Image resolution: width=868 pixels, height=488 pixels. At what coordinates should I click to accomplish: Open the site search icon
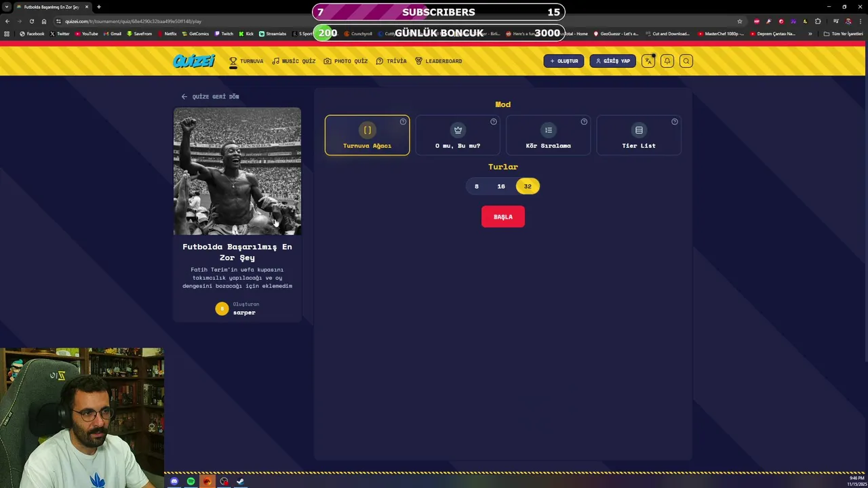[x=686, y=61]
